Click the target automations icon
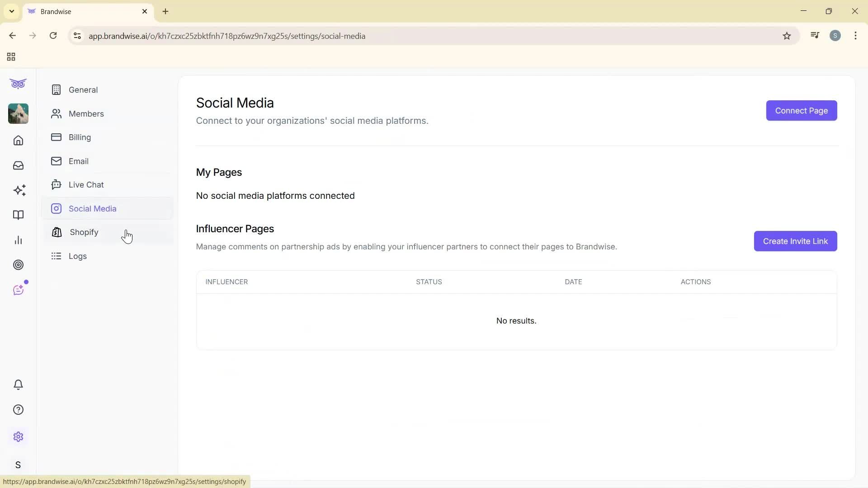Image resolution: width=868 pixels, height=488 pixels. click(18, 265)
